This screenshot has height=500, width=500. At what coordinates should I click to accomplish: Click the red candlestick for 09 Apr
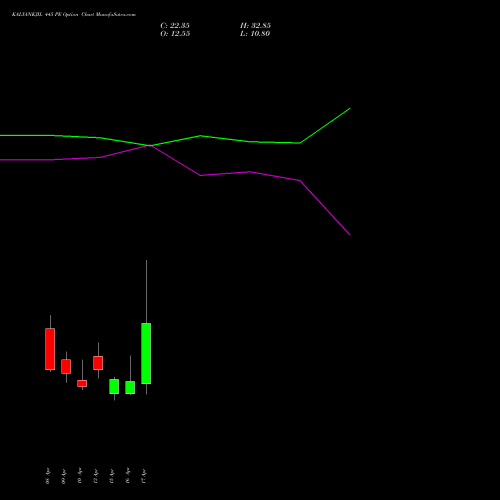tap(66, 366)
